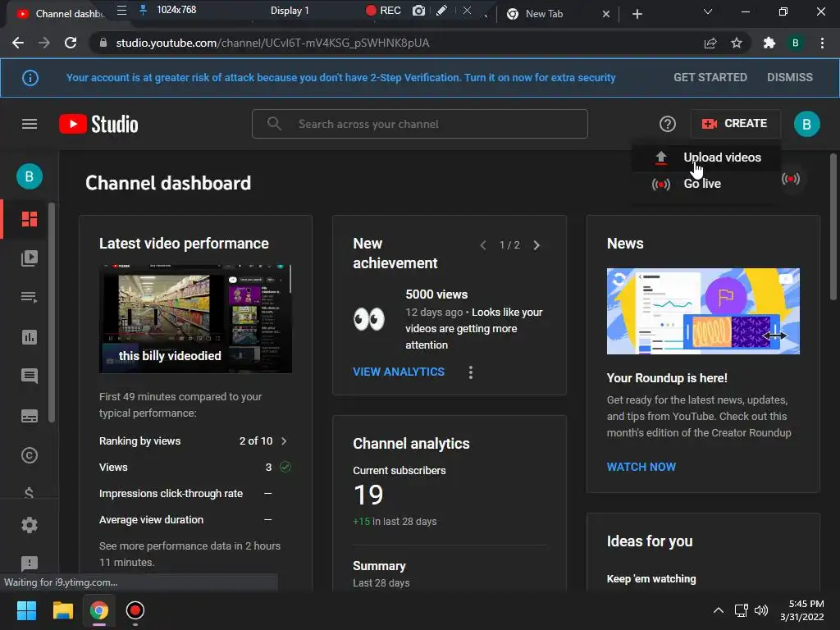Expand Ranking by views chevron
The image size is (840, 630).
(284, 441)
